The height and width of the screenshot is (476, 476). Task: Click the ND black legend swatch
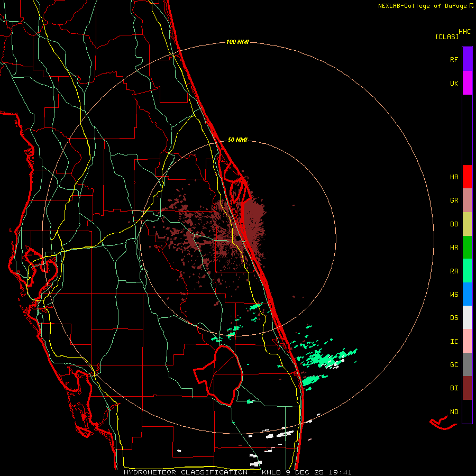coord(467,411)
